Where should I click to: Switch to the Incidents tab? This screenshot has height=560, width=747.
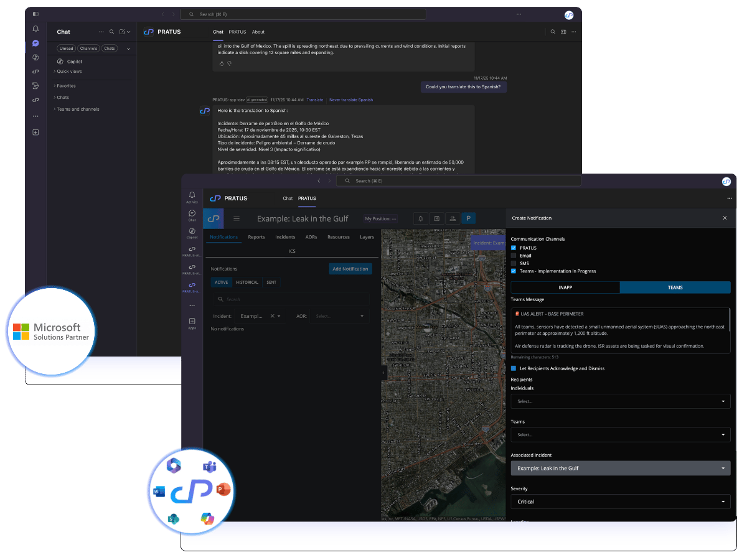pos(285,237)
